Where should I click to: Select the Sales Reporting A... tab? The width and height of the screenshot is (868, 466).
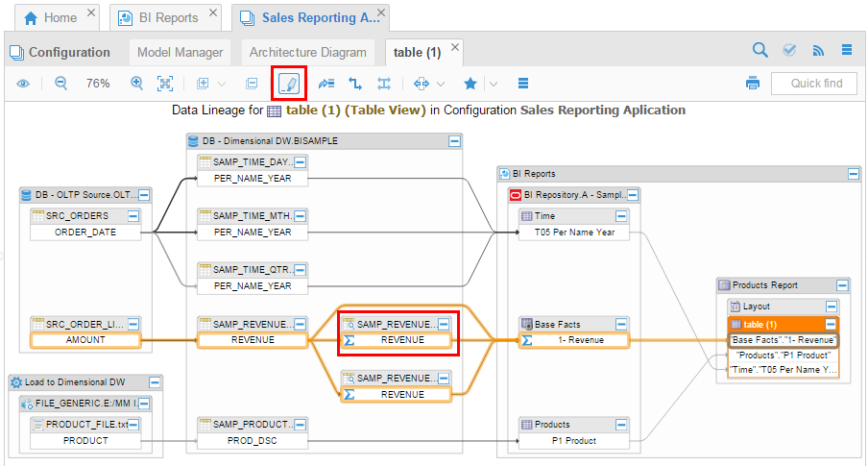click(310, 17)
